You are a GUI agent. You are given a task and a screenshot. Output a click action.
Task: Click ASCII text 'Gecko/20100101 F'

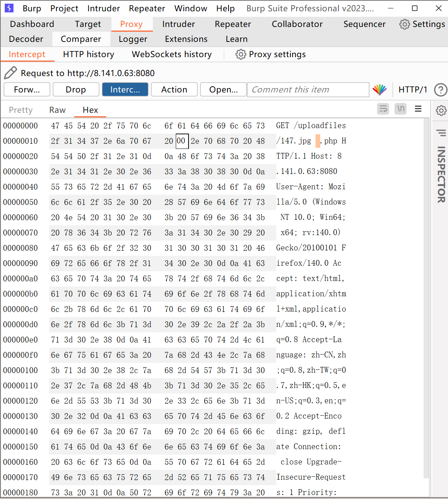[x=311, y=248]
